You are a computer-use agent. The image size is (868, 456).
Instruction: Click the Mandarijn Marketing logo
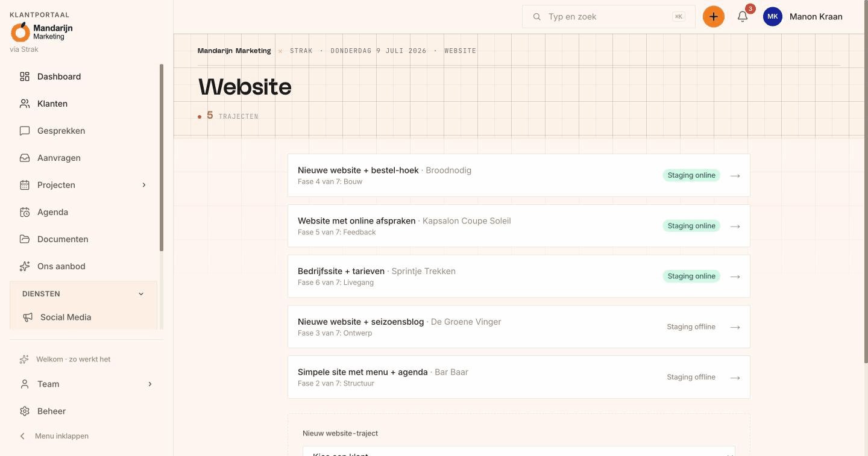point(42,32)
